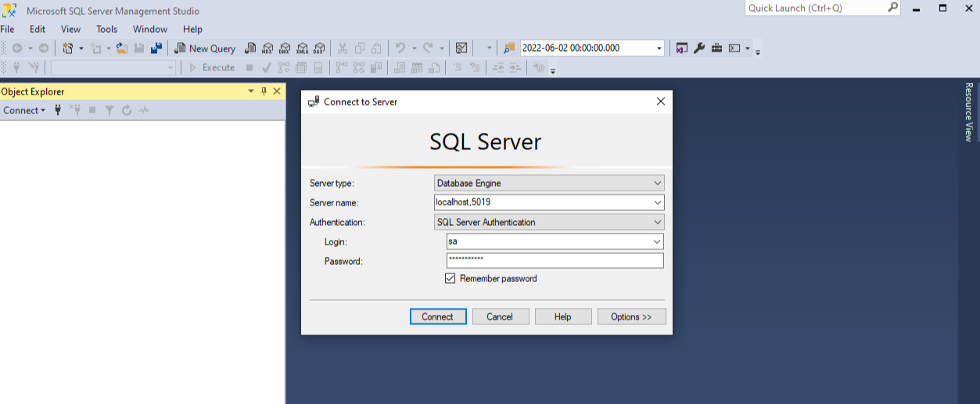Viewport: 980px width, 404px height.
Task: Click the Stop icon in Object Explorer
Action: 92,110
